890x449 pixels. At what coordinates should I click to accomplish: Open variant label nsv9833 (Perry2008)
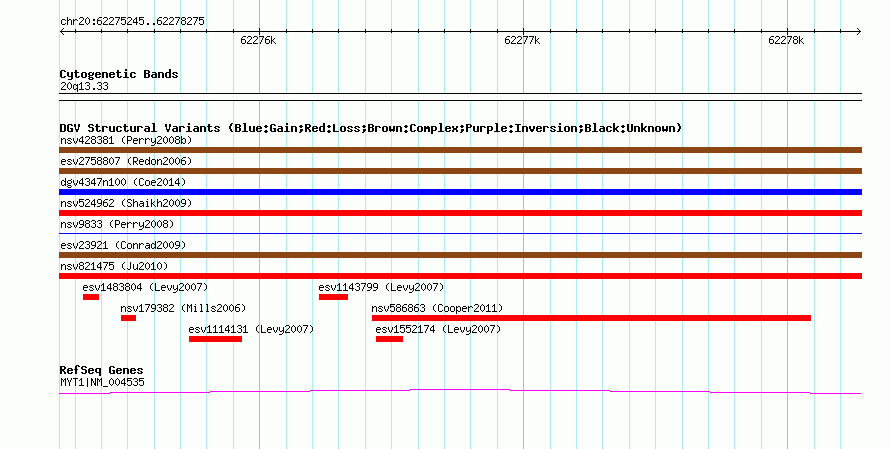point(117,224)
